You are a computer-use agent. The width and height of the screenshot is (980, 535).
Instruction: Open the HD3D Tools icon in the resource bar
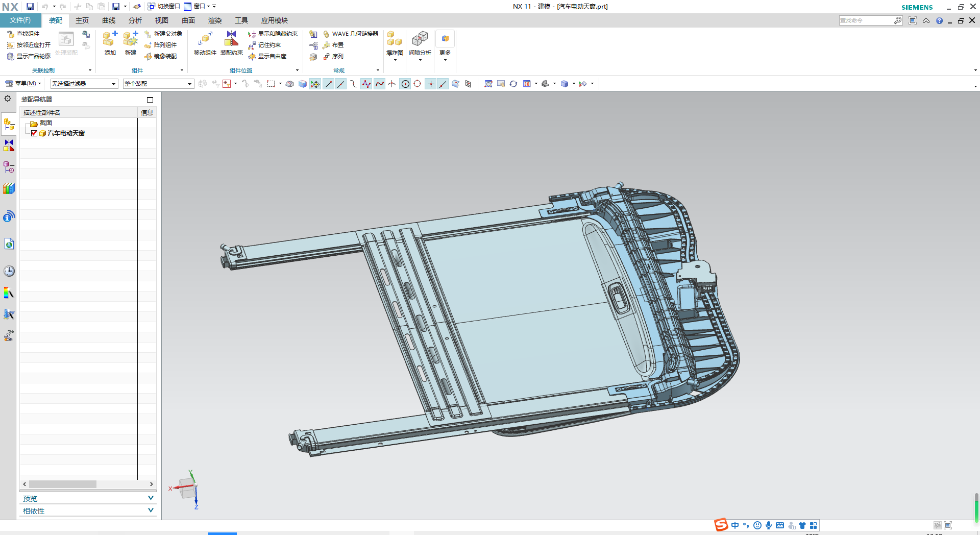(x=9, y=216)
